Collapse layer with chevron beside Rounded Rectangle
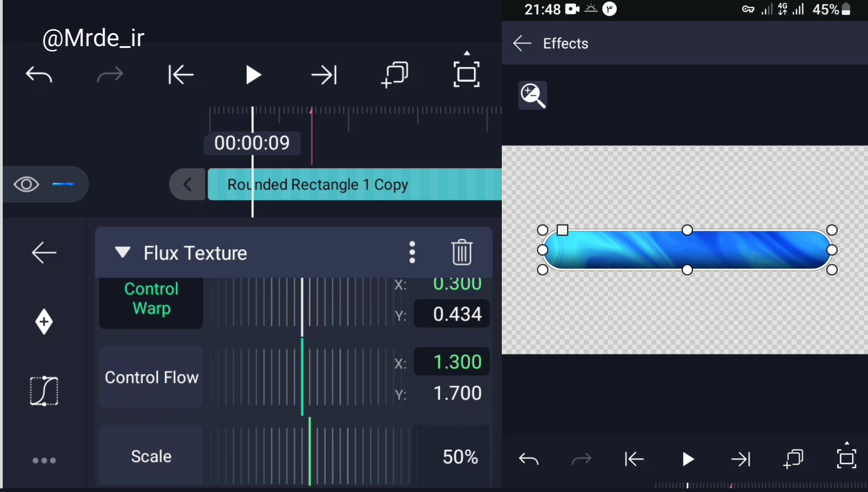Image resolution: width=868 pixels, height=492 pixels. 188,184
